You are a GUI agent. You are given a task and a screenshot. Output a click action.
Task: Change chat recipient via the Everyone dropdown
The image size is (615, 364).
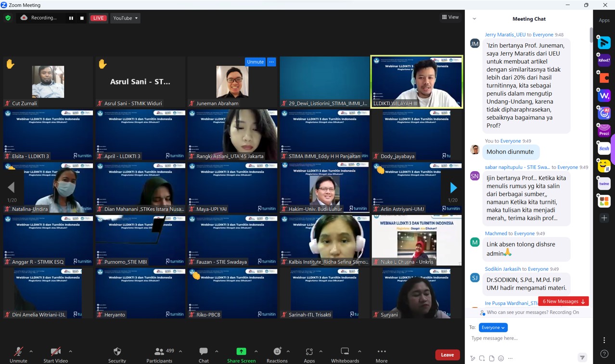[493, 327]
